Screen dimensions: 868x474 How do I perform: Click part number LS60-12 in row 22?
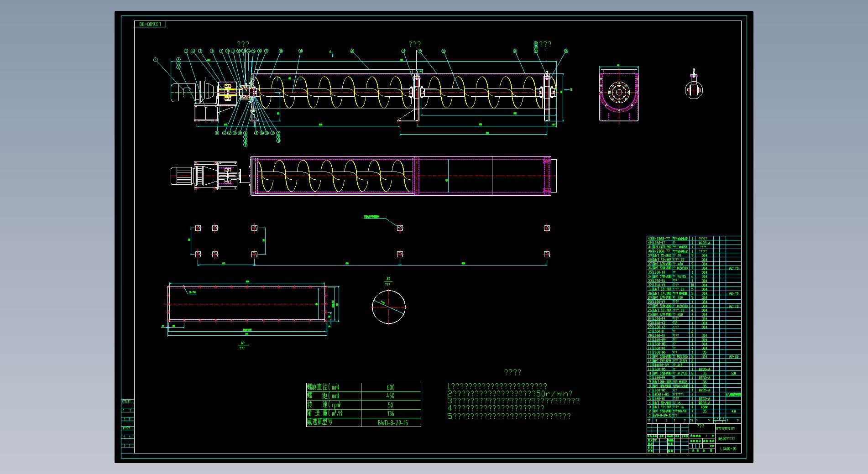tap(659, 327)
